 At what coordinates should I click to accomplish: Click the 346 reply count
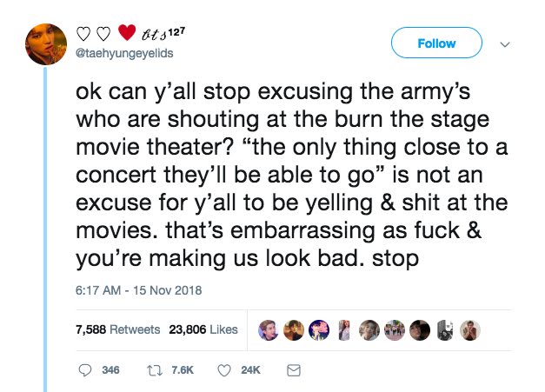click(x=111, y=370)
